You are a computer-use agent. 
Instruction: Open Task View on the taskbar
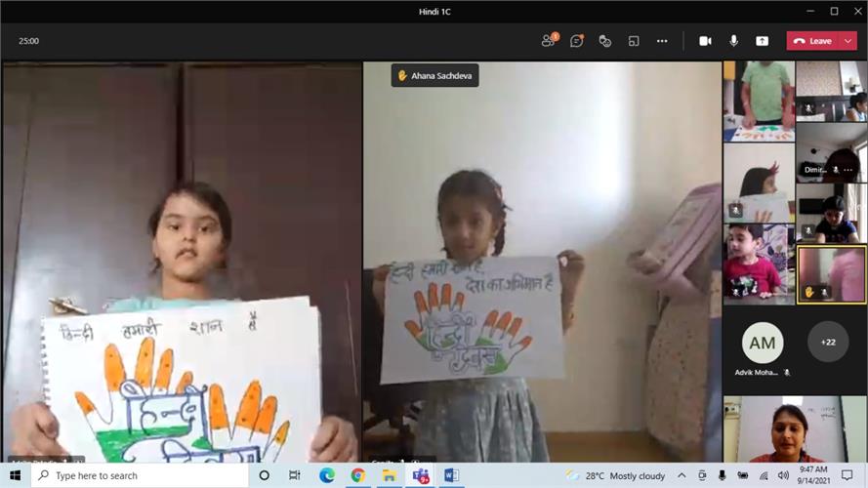(295, 476)
